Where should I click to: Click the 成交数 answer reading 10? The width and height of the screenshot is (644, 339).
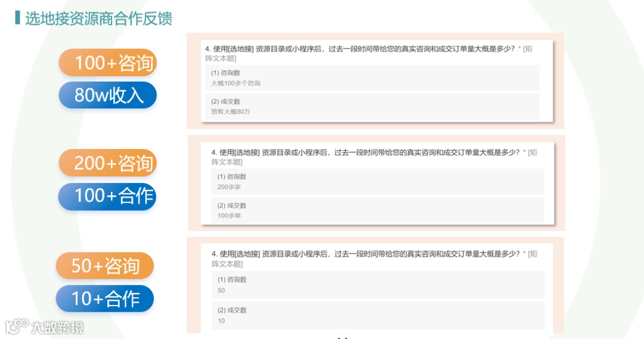coord(221,321)
